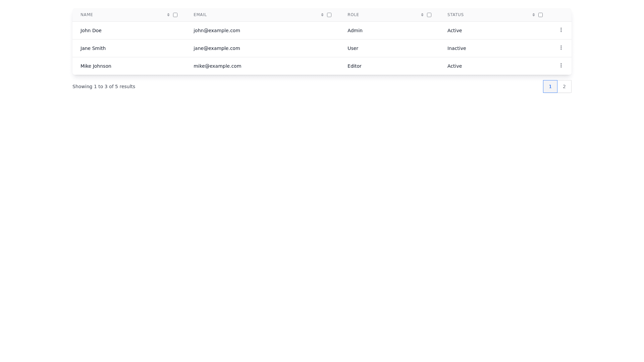Click the Editor role cell

[x=354, y=66]
